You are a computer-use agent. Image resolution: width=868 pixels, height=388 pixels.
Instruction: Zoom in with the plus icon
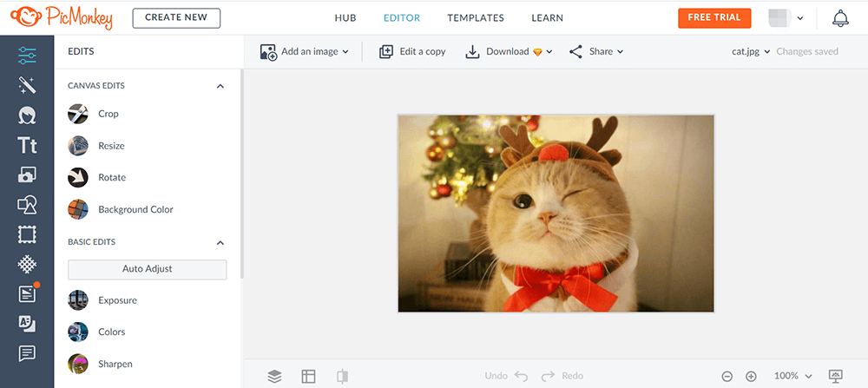click(752, 376)
